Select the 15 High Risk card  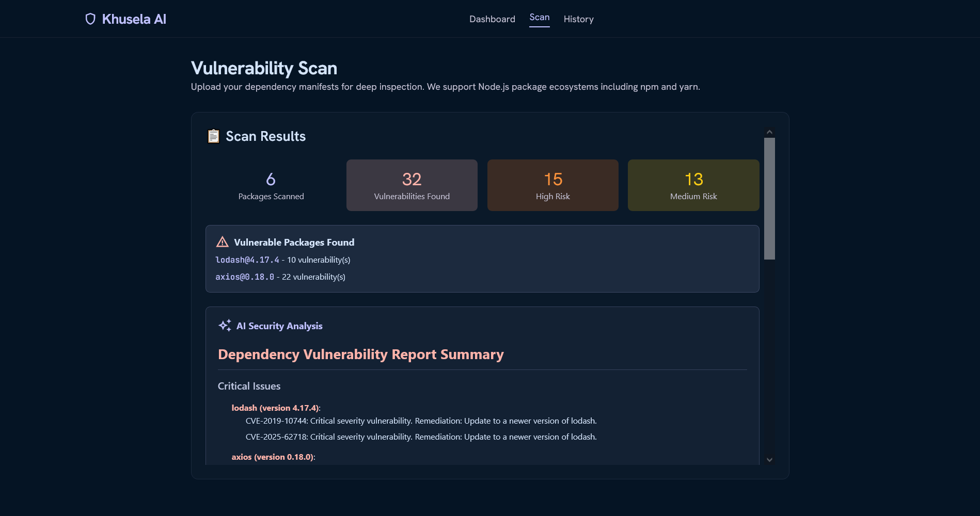pos(553,185)
